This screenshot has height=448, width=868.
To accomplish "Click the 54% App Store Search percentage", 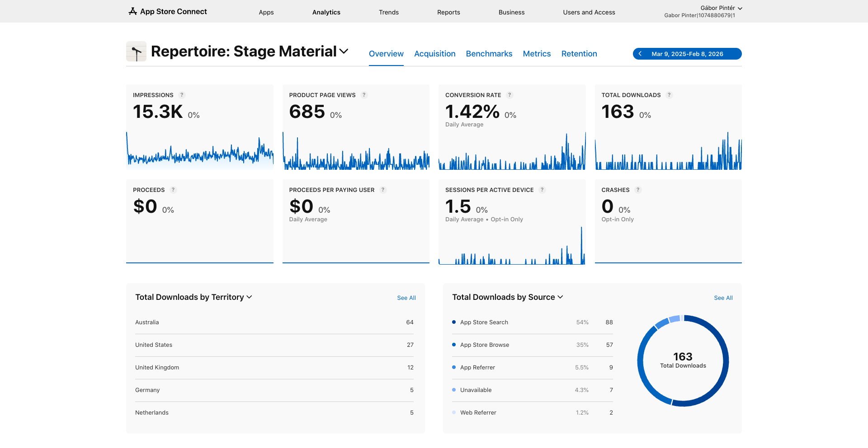I will tap(582, 322).
